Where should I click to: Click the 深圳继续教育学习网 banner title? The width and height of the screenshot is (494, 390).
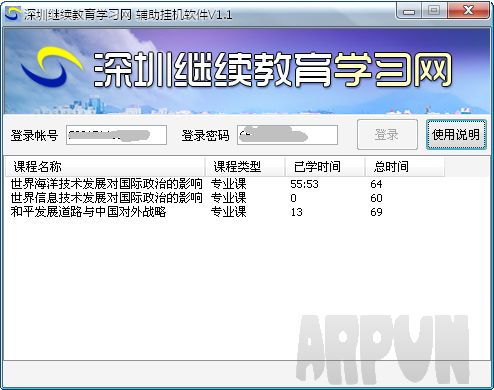tap(272, 70)
